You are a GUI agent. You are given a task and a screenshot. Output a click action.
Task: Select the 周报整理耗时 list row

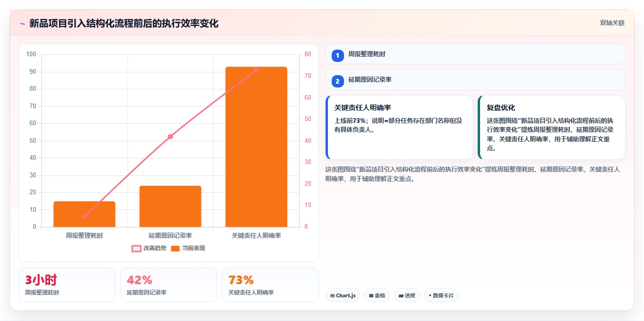[475, 54]
